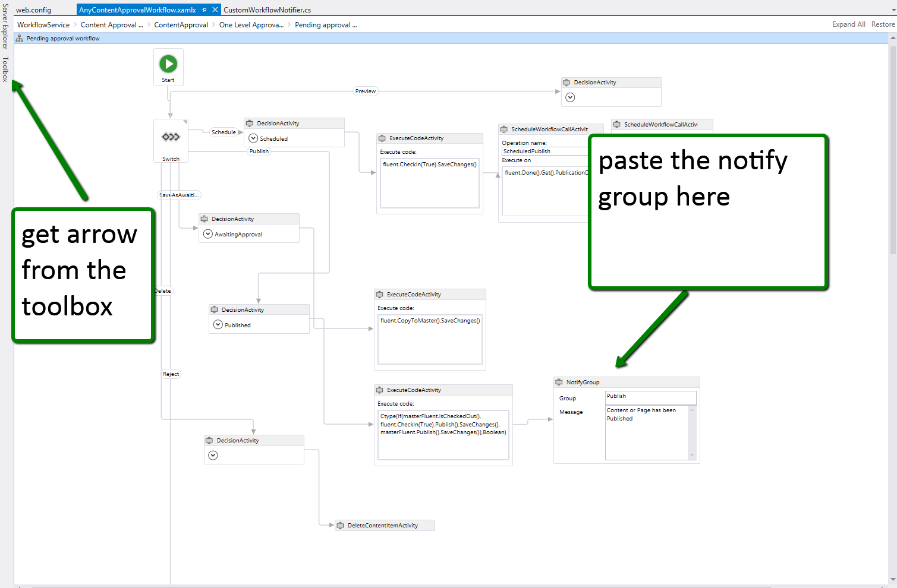The width and height of the screenshot is (897, 588).
Task: Expand the Scheduled DecisionActivity chevron
Action: [253, 138]
